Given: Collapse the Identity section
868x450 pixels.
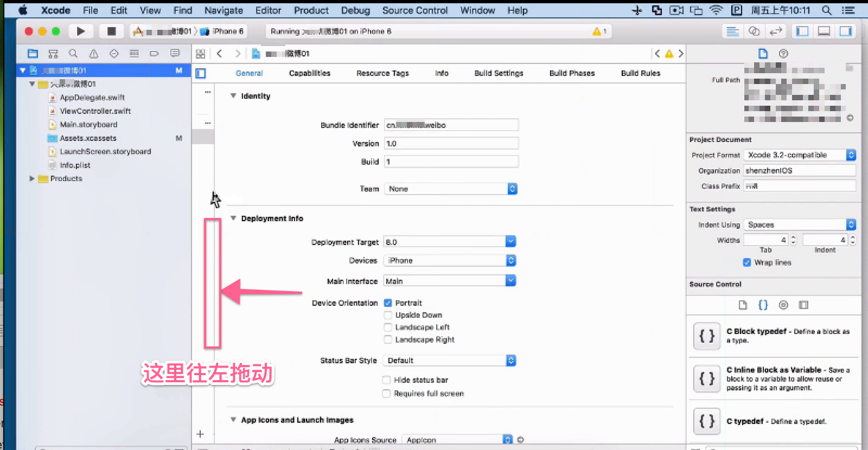Looking at the screenshot, I should coord(233,96).
